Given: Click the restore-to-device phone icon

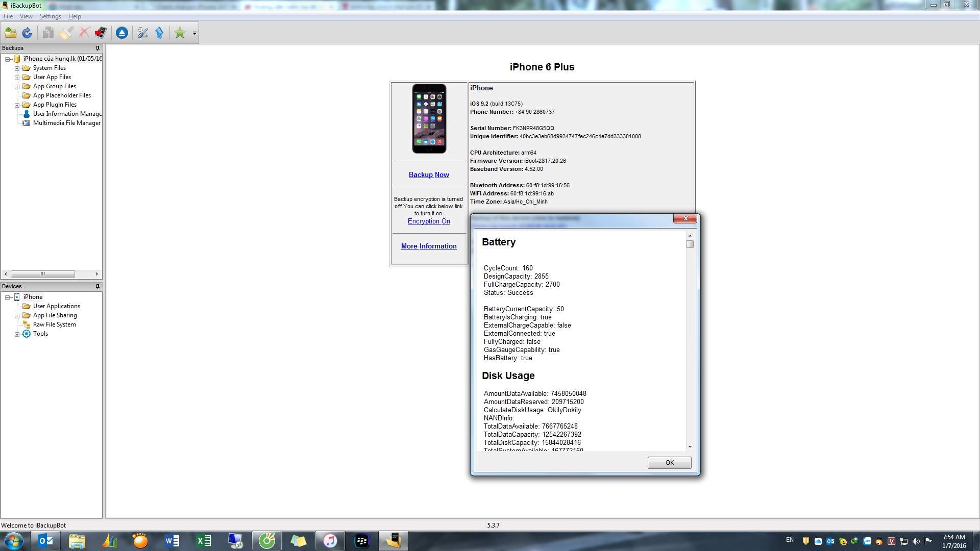Looking at the screenshot, I should (101, 33).
